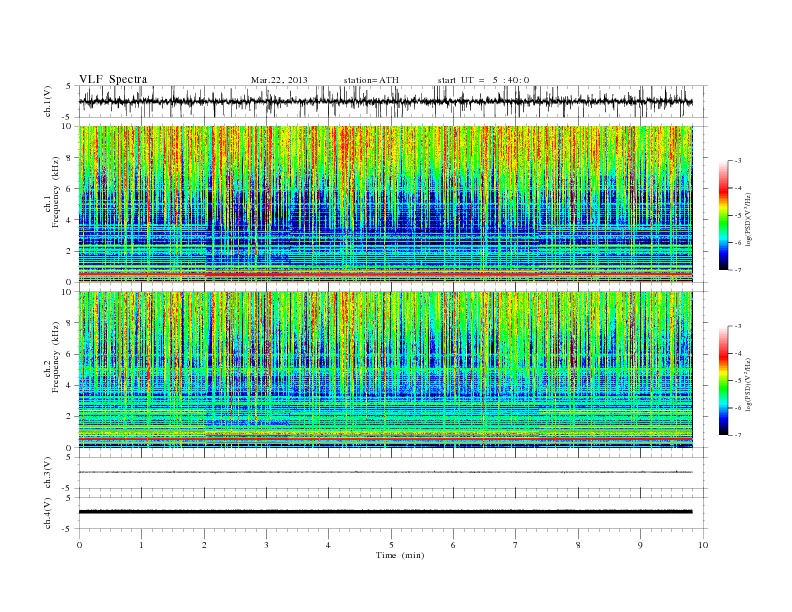Viewport: 792px width, 612px height.
Task: Click the time axis tick label "8"
Action: [x=578, y=545]
